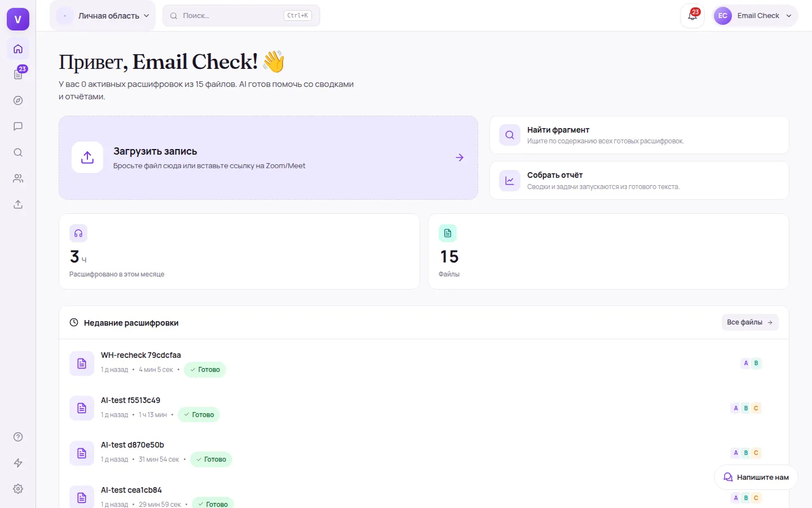812x508 pixels.
Task: Click the magnifier icon in the sidebar
Action: [x=18, y=152]
